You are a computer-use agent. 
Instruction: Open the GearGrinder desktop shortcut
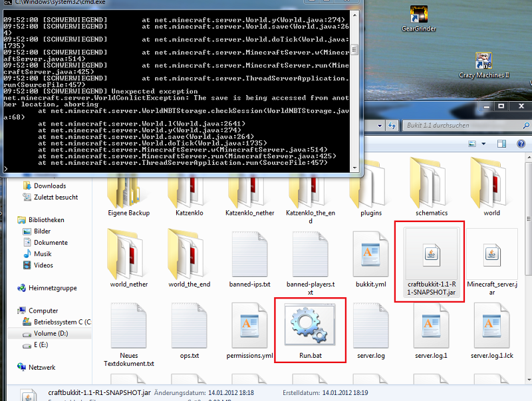(x=419, y=19)
